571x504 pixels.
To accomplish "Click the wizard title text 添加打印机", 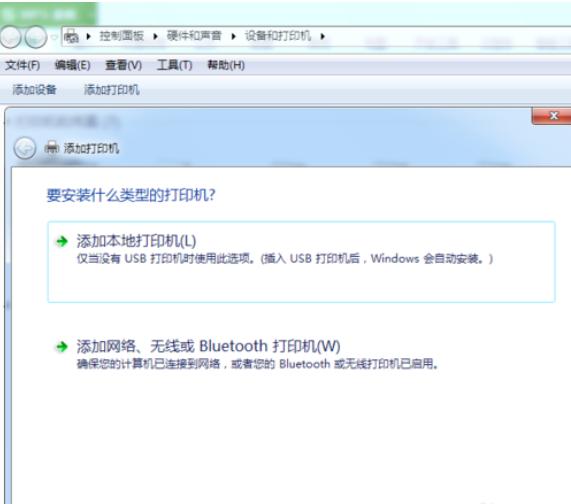I will coord(91,148).
